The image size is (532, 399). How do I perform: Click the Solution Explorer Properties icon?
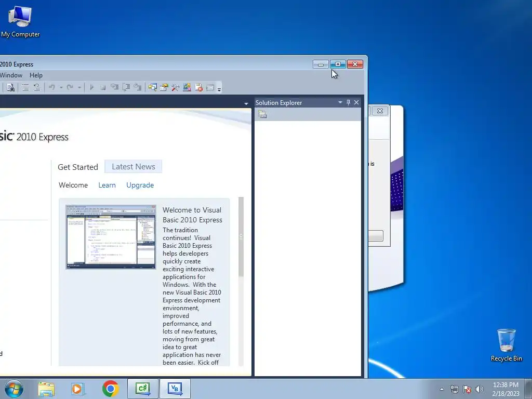coord(262,115)
